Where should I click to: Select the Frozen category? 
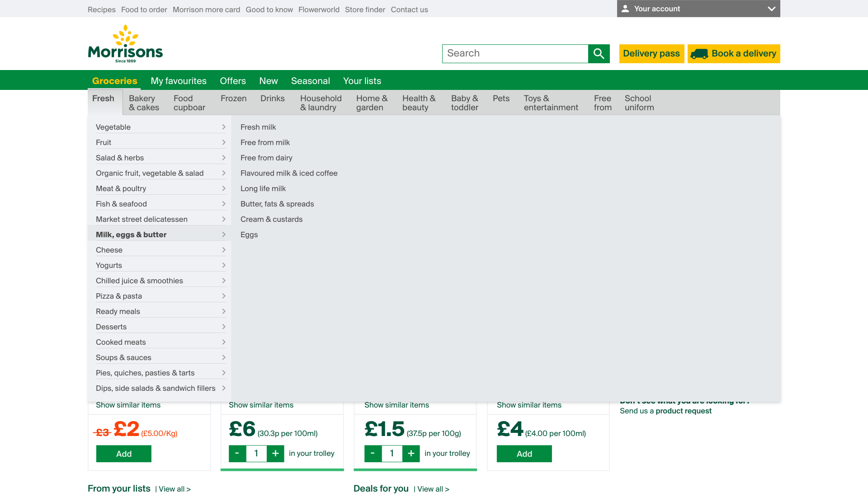(234, 98)
